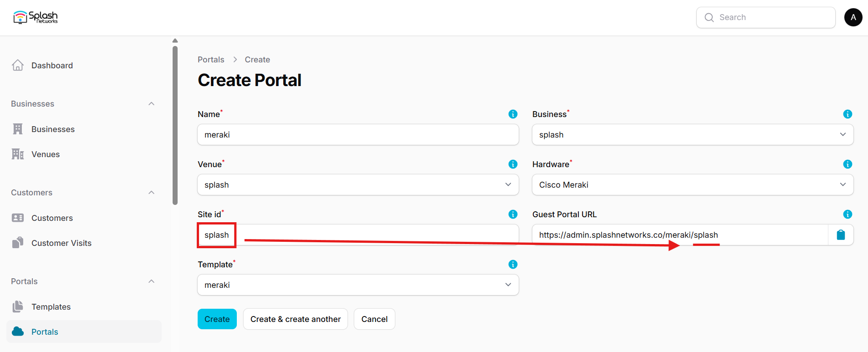This screenshot has width=868, height=352.
Task: Click the sidebar scroll up arrow
Action: (175, 41)
